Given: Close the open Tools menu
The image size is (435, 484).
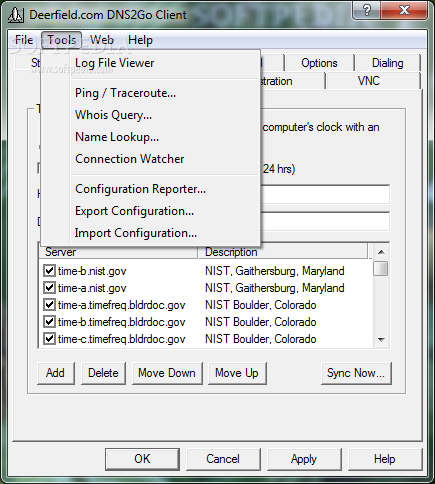Looking at the screenshot, I should 62,40.
